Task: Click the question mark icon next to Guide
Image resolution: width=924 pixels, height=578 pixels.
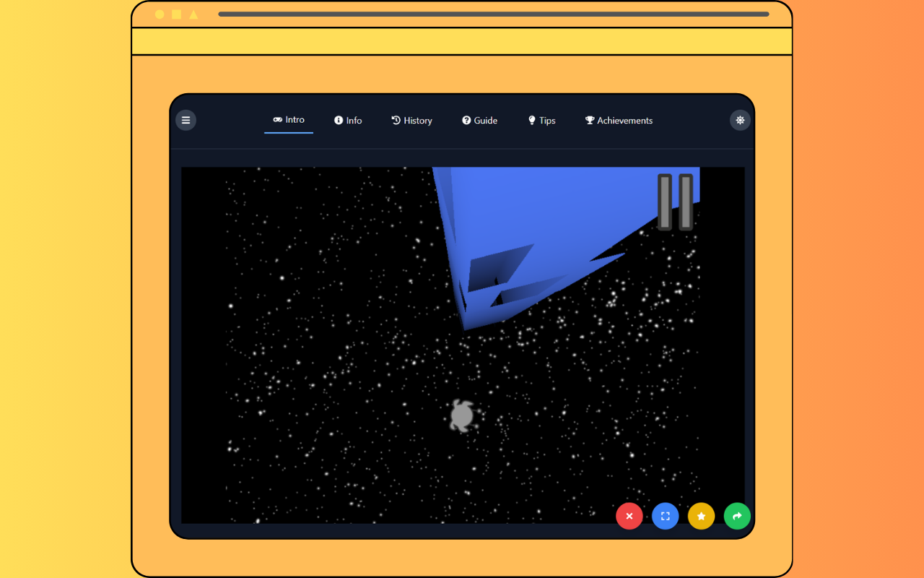Action: 466,120
